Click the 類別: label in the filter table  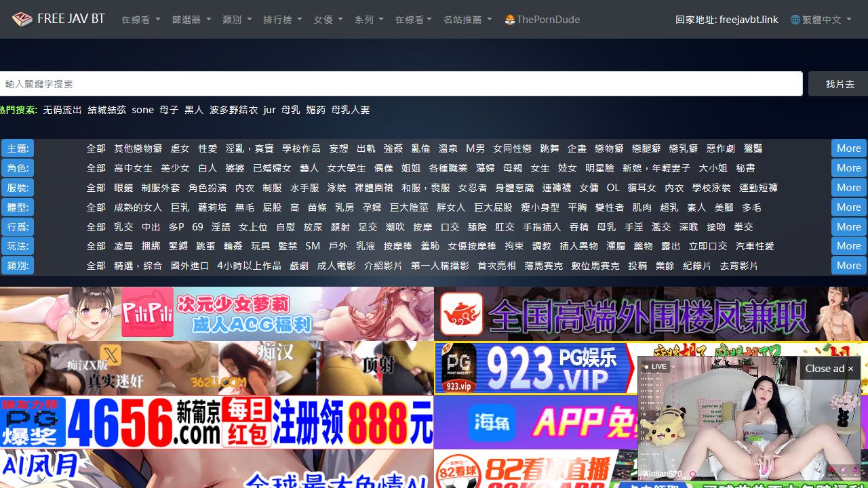[x=18, y=266]
